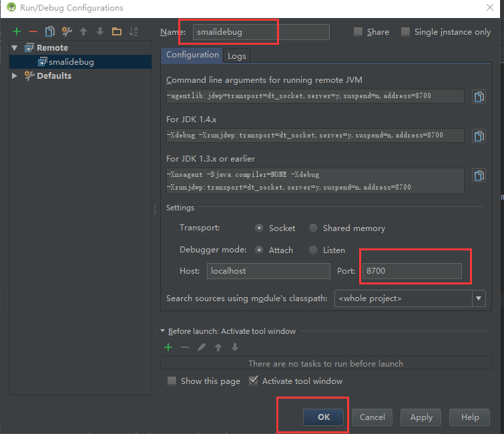This screenshot has width=504, height=434.
Task: Focus the Port field showing 8700
Action: coord(412,271)
